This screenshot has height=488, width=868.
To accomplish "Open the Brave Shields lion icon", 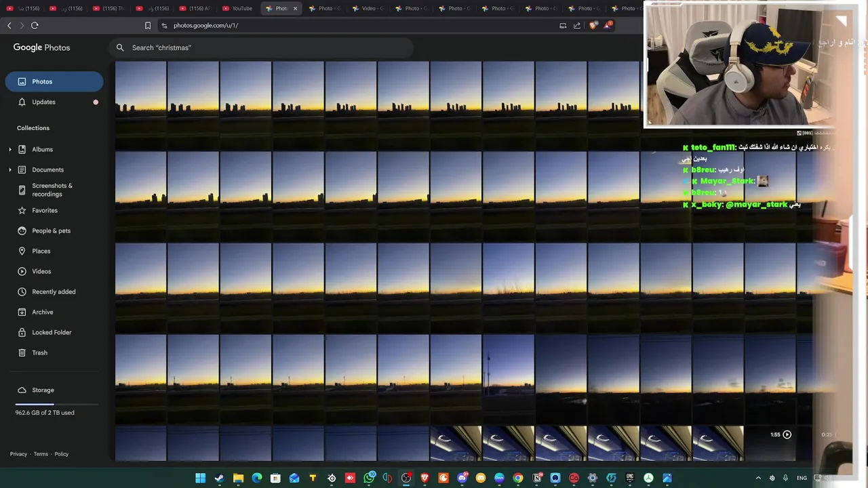I will [593, 25].
